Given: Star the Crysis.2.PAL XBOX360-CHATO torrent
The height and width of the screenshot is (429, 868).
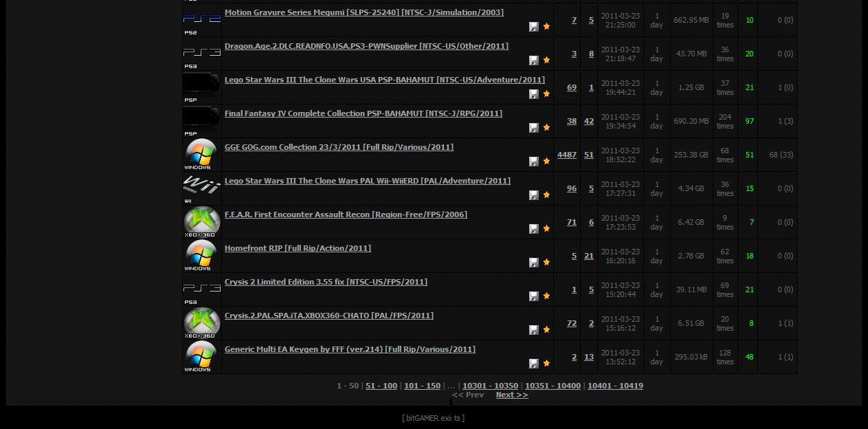Looking at the screenshot, I should 546,329.
